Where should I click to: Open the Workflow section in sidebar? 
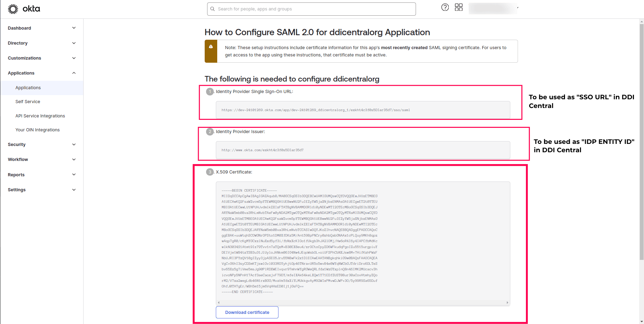[18, 160]
